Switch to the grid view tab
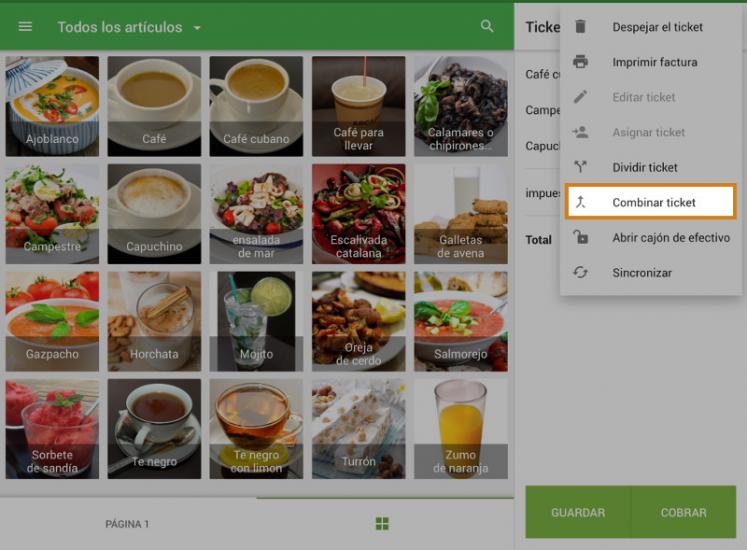This screenshot has height=550, width=747. pos(382,524)
